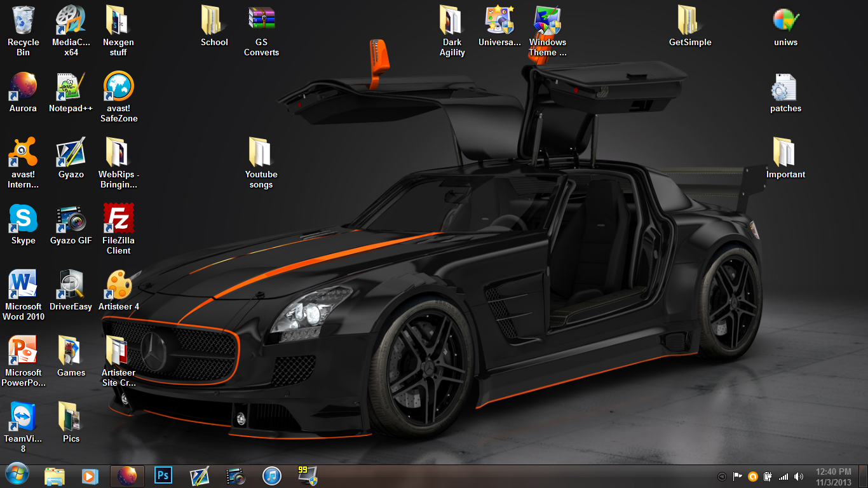Launch Notepad++ from the desktop
This screenshot has height=488, width=868.
pyautogui.click(x=71, y=91)
